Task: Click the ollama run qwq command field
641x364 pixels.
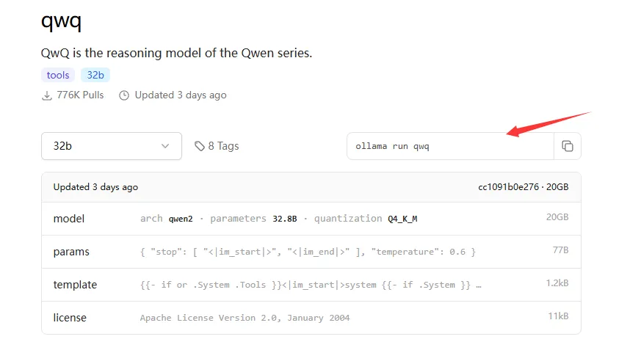Action: (450, 146)
